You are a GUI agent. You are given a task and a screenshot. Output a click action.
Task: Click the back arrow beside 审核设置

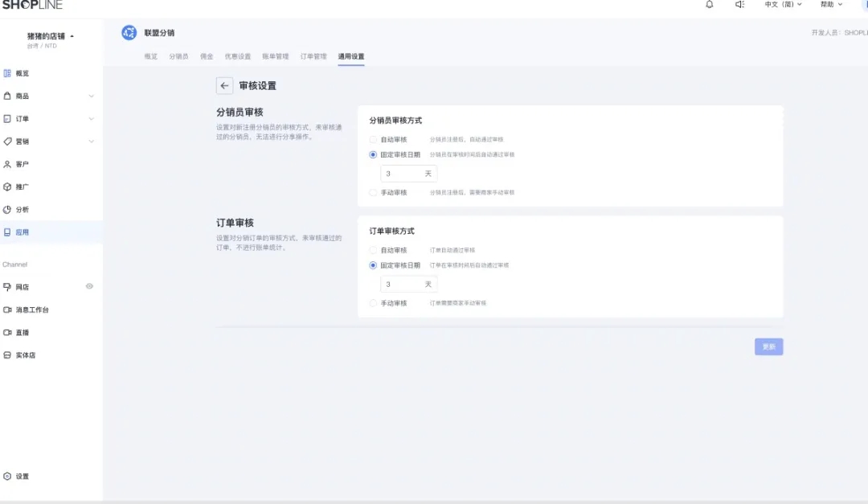[224, 85]
